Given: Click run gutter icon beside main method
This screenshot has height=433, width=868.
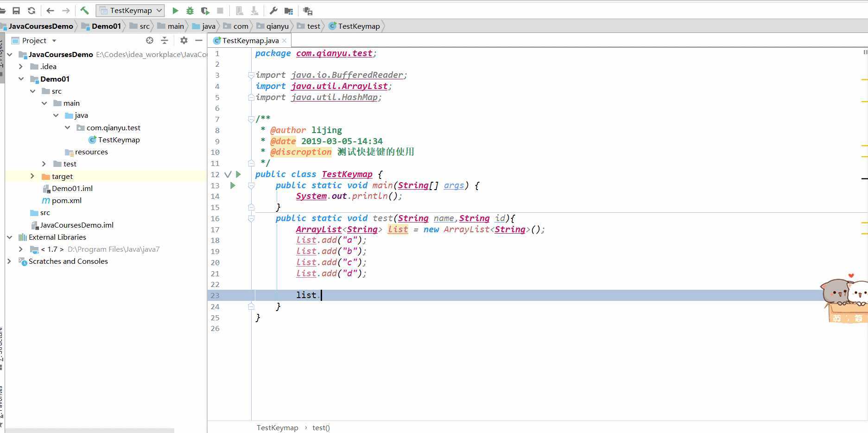Looking at the screenshot, I should point(233,185).
